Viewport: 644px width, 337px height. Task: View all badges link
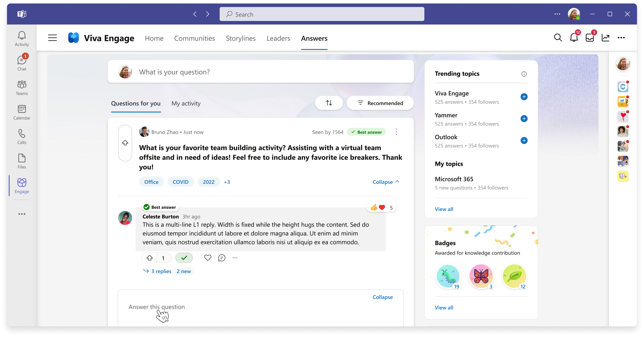point(444,307)
